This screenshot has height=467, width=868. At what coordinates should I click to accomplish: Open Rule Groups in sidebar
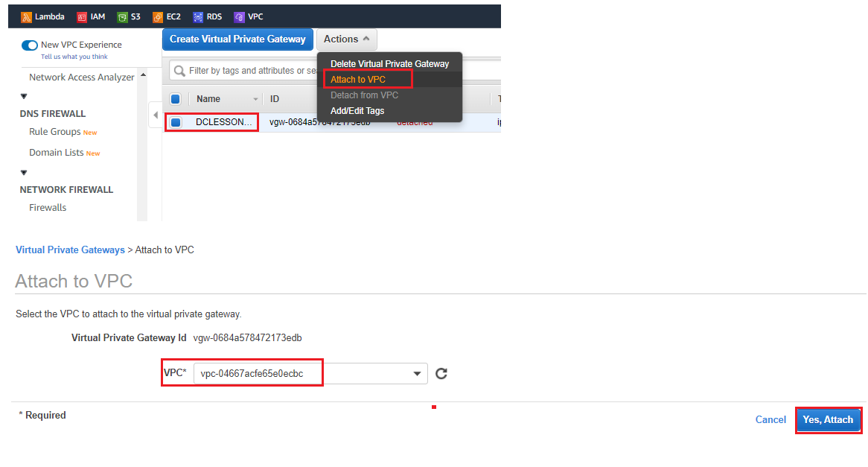[55, 131]
